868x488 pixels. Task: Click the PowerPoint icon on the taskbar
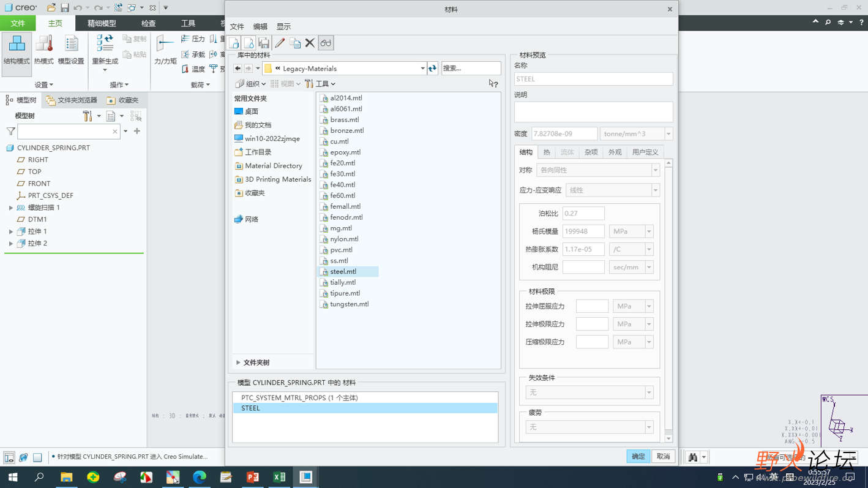tap(252, 477)
